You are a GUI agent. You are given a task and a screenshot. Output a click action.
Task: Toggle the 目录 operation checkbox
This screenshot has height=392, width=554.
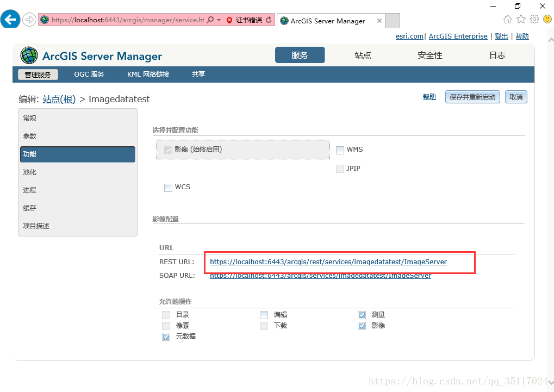pos(166,315)
